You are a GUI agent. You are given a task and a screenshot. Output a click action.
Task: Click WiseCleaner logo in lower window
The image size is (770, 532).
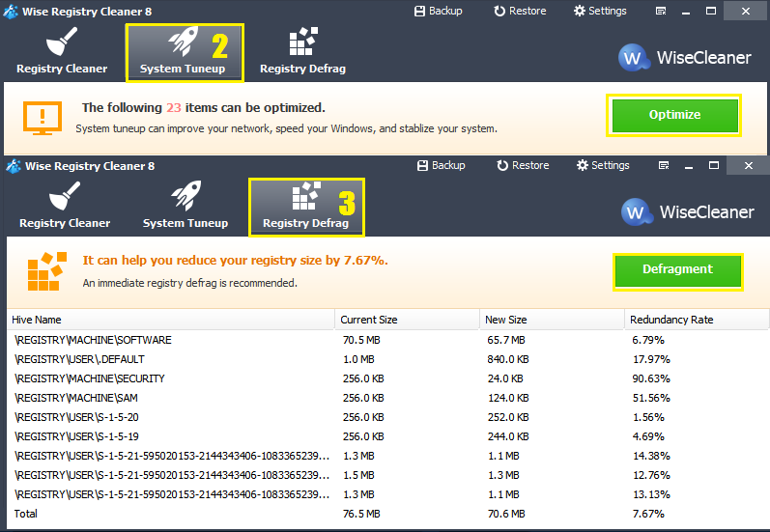coord(688,212)
